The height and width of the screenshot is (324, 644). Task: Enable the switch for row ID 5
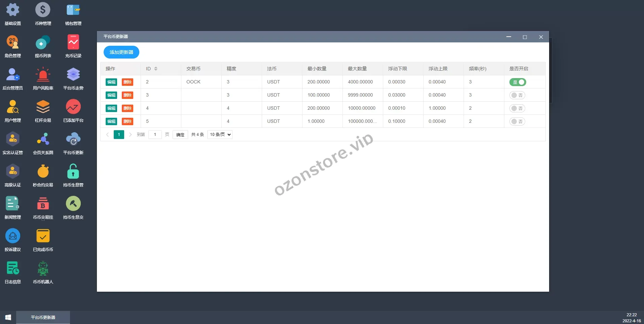pyautogui.click(x=517, y=121)
